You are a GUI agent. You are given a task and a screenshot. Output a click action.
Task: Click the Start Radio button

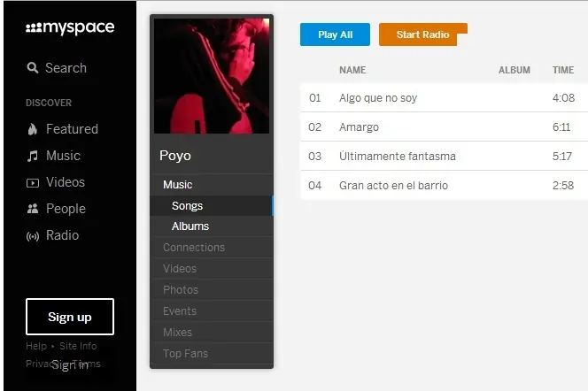tap(423, 34)
